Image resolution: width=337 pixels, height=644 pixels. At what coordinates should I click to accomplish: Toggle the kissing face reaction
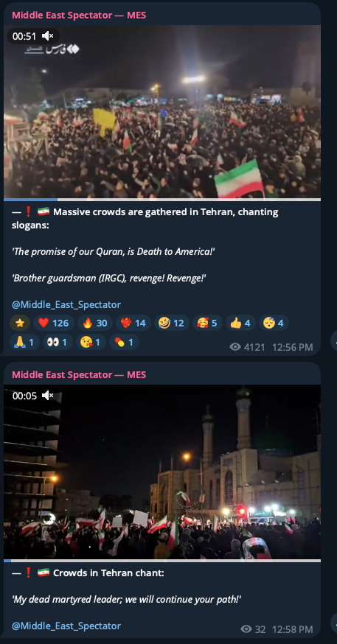tap(91, 342)
